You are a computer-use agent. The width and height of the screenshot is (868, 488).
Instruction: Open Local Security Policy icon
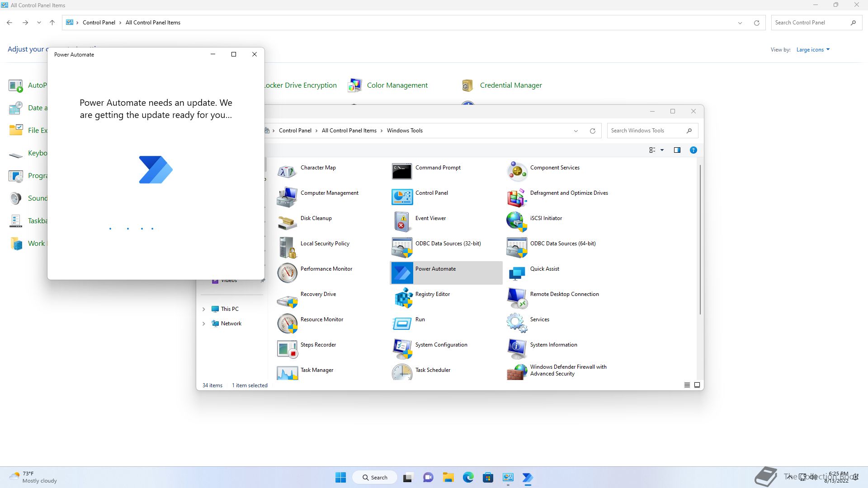[x=287, y=247]
